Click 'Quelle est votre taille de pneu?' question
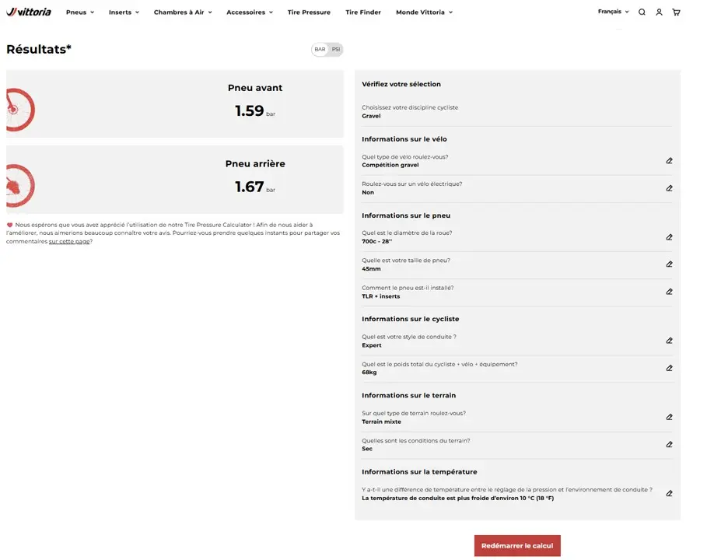The height and width of the screenshot is (560, 728). point(406,261)
